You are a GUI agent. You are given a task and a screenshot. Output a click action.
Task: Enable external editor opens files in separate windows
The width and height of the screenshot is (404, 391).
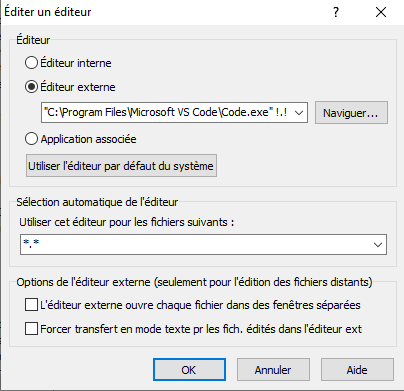click(x=31, y=305)
